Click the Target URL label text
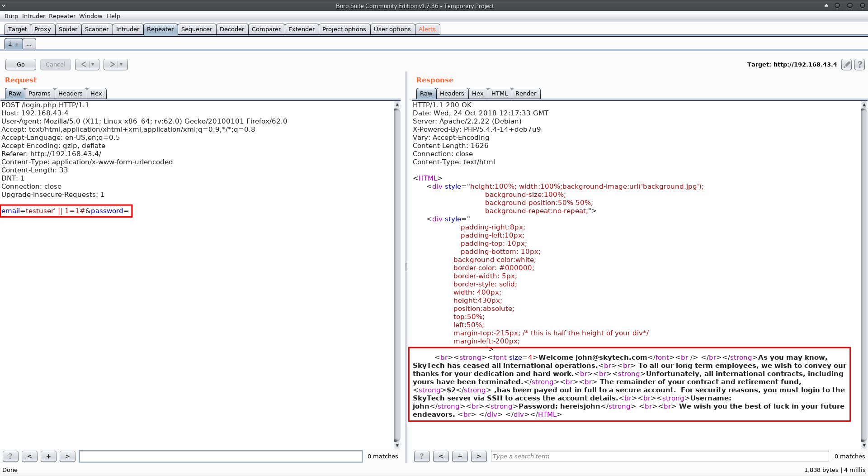The width and height of the screenshot is (868, 476). pos(792,65)
